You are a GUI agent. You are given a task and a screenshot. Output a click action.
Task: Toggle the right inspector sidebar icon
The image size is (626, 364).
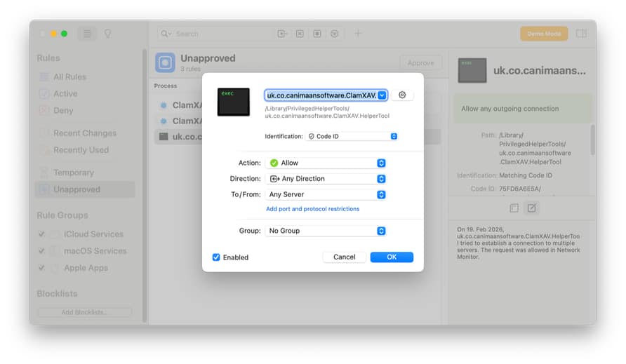[581, 34]
